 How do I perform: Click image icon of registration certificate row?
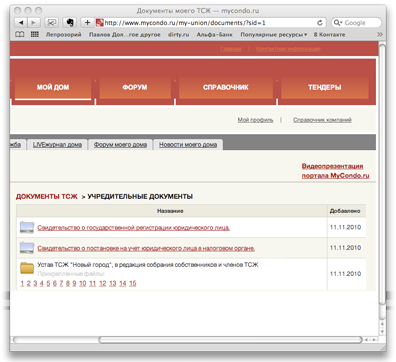tap(27, 227)
